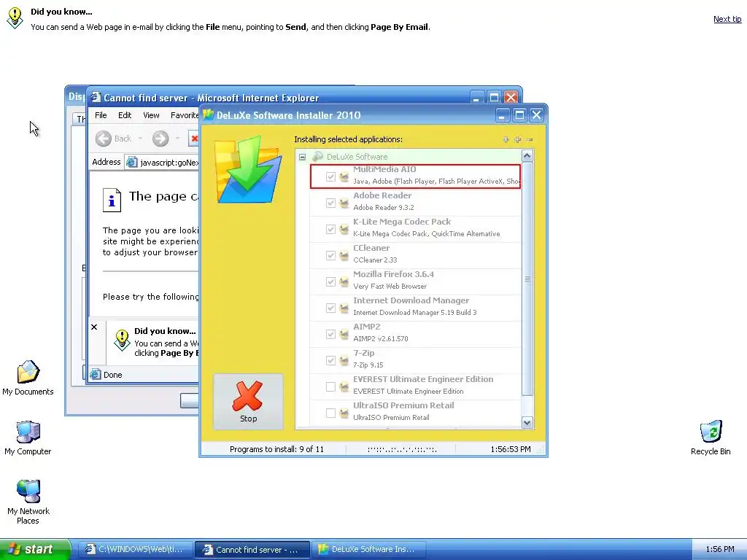Image resolution: width=747 pixels, height=560 pixels.
Task: Toggle the Mozilla Firefox 3.6.4 checkbox
Action: [x=330, y=281]
